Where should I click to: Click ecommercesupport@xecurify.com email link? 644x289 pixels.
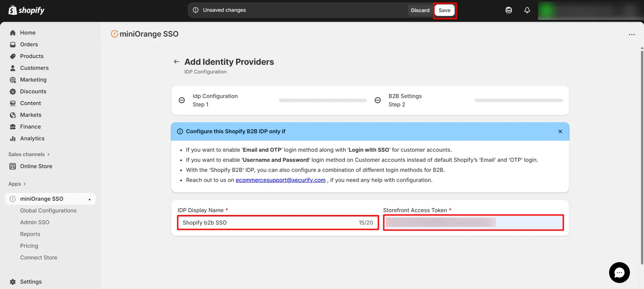[x=281, y=180]
